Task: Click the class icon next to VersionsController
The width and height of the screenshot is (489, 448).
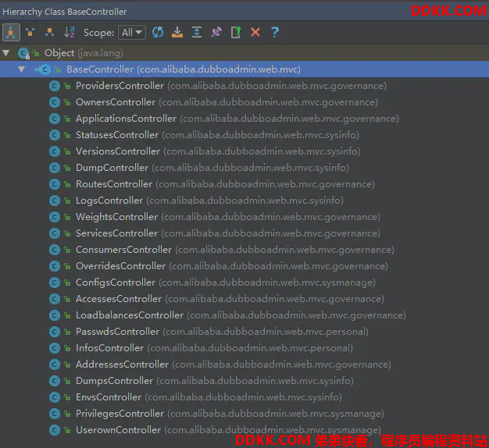Action: coord(55,151)
